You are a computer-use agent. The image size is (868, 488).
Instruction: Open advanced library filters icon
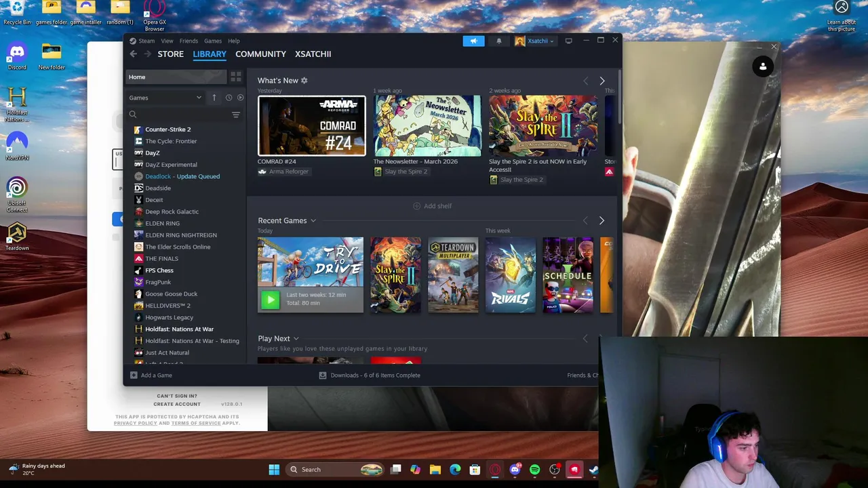click(x=236, y=115)
